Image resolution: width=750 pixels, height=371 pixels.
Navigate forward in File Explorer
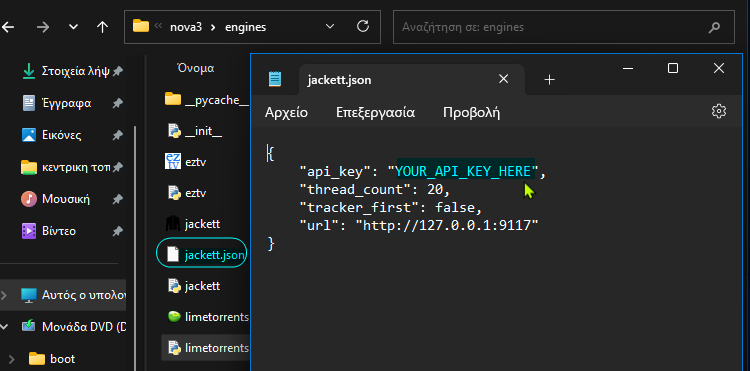[43, 27]
